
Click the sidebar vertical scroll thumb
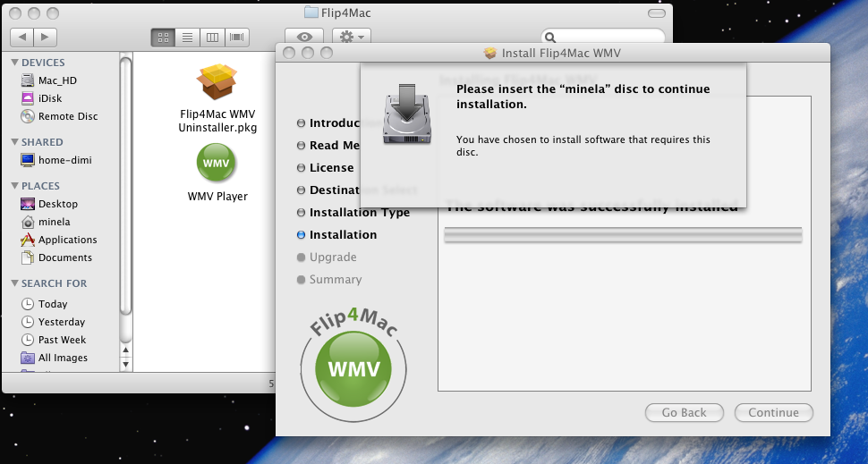pyautogui.click(x=125, y=185)
